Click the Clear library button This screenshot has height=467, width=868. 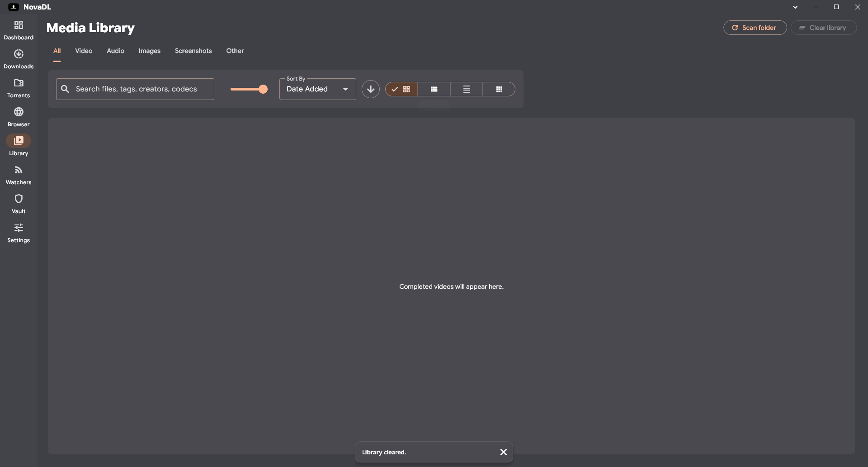click(x=823, y=28)
